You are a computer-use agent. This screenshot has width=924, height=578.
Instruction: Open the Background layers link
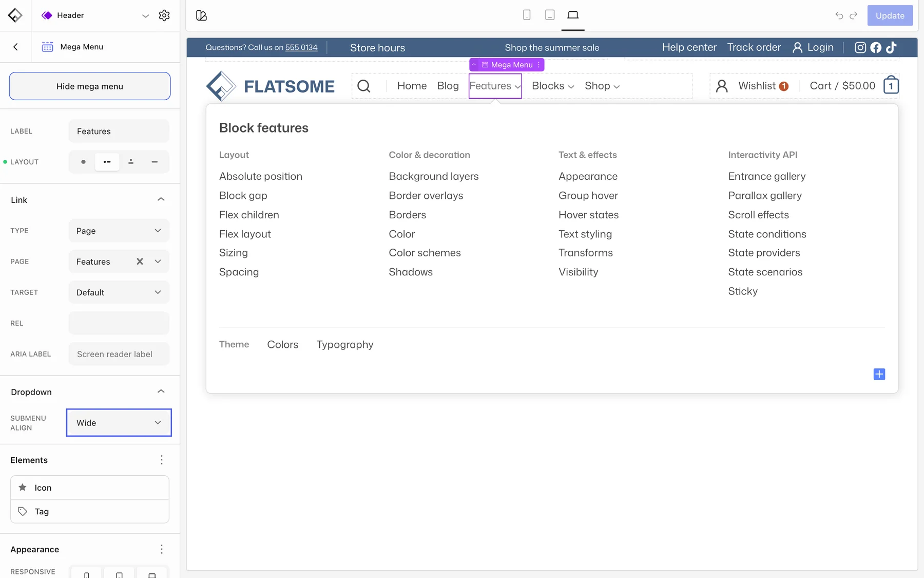[434, 176]
